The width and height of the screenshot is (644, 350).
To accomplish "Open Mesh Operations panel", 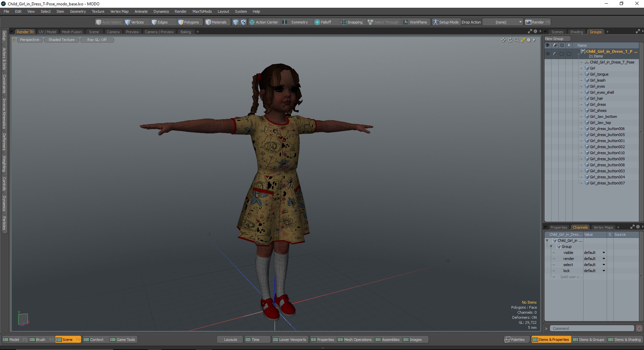I will 355,340.
